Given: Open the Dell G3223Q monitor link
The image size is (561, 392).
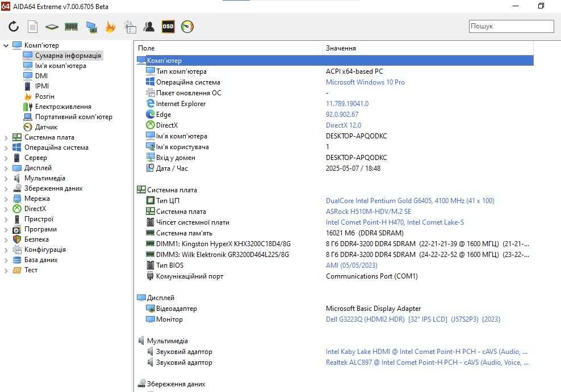Looking at the screenshot, I should (413, 319).
